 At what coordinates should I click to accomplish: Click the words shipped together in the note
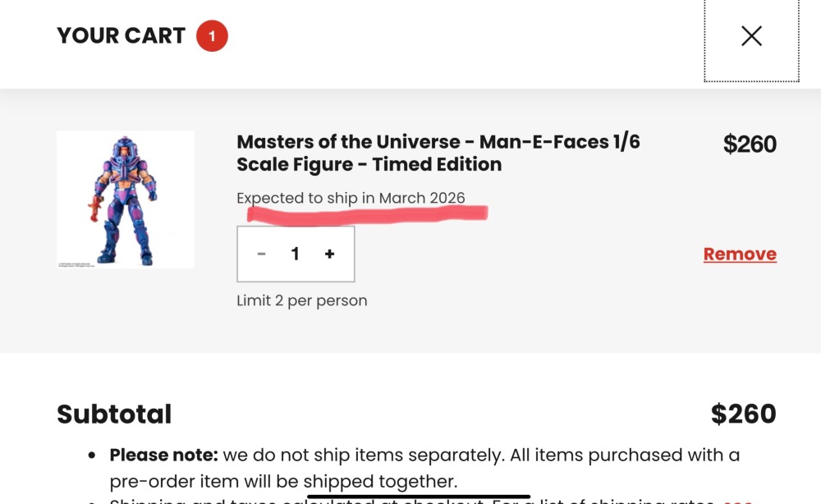coord(379,481)
